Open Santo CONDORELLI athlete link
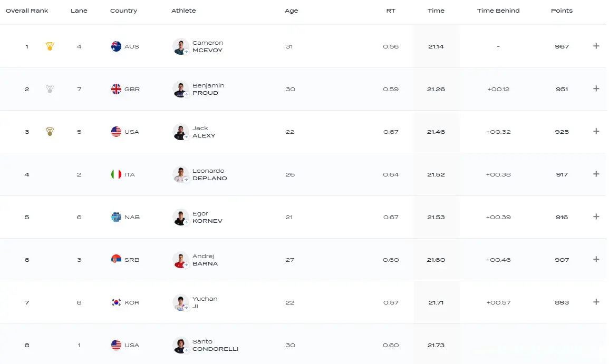The width and height of the screenshot is (609, 364). [215, 345]
